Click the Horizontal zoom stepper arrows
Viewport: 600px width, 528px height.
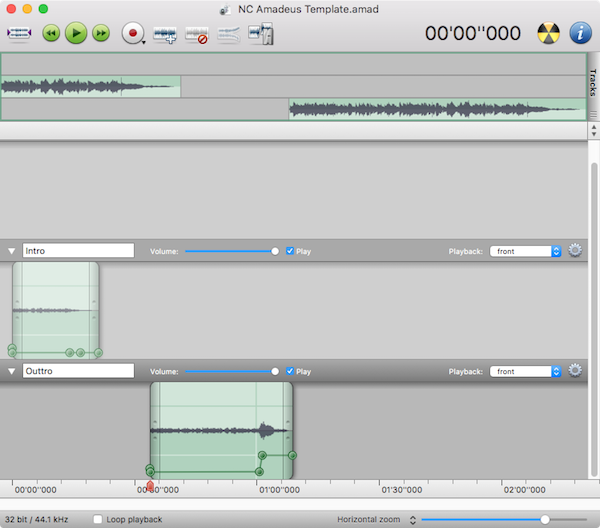(413, 520)
